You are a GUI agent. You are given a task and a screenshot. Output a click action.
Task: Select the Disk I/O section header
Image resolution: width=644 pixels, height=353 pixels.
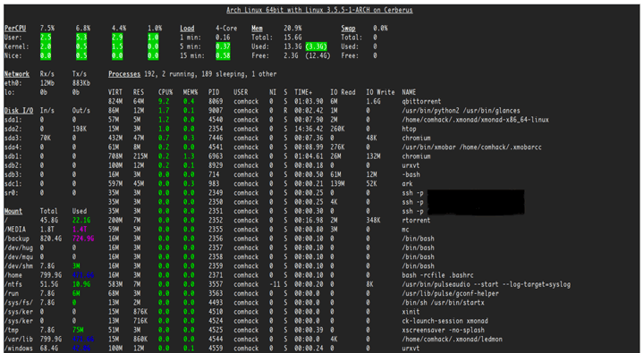point(19,111)
